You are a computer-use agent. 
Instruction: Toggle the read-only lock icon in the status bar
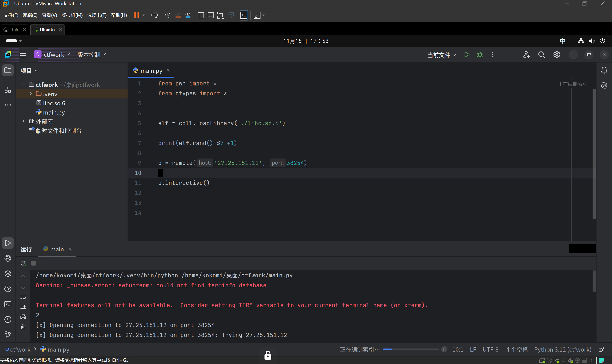(x=601, y=349)
